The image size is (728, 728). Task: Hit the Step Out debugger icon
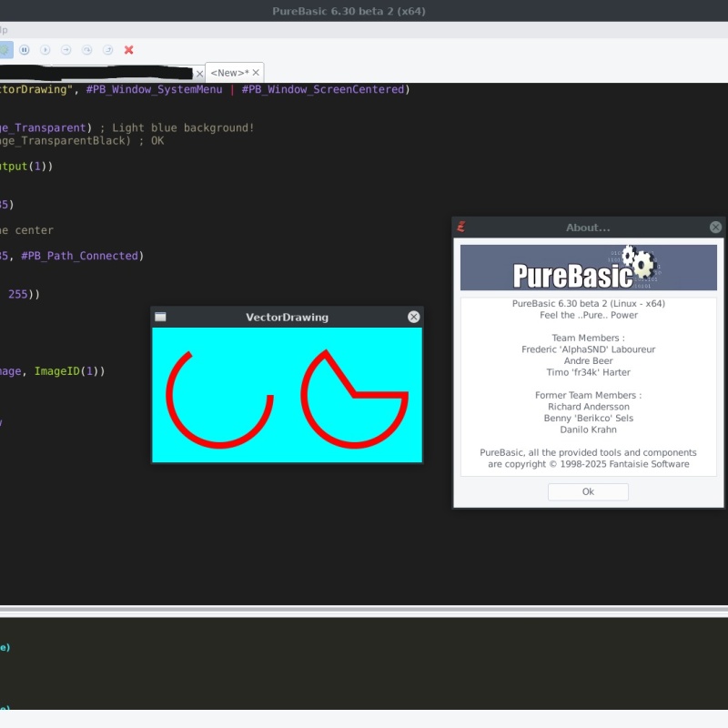[x=108, y=50]
